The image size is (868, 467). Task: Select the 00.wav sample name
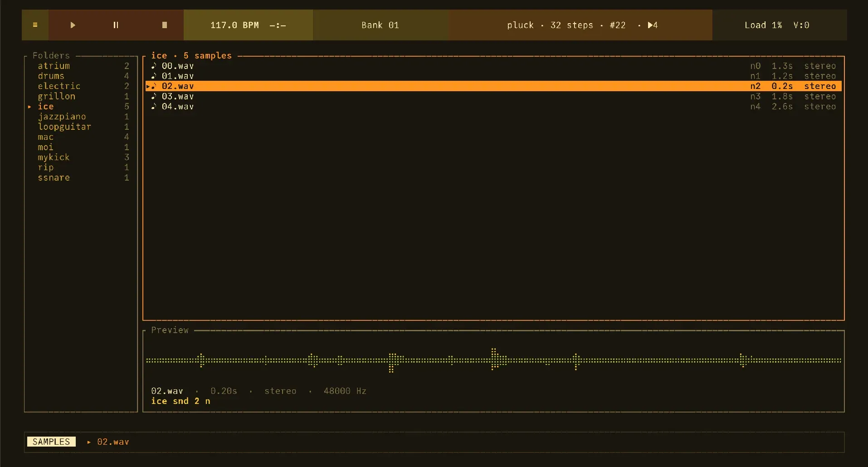tap(178, 66)
